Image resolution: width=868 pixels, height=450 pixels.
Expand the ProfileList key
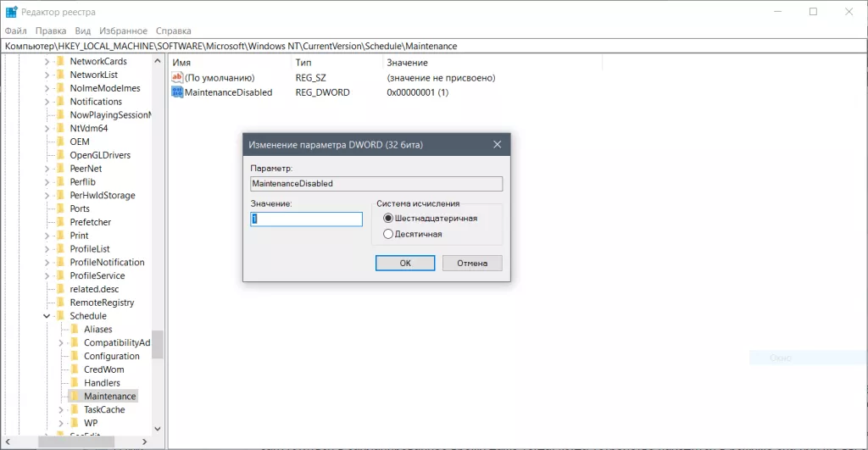(47, 249)
